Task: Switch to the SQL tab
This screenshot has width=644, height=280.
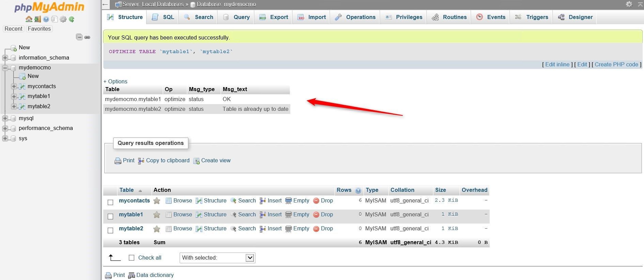Action: pos(163,17)
